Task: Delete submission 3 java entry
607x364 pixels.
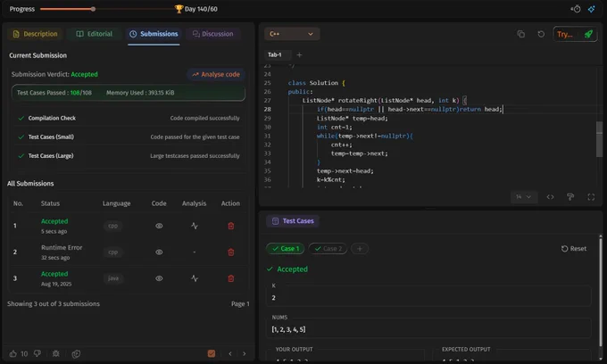Action: (230, 278)
